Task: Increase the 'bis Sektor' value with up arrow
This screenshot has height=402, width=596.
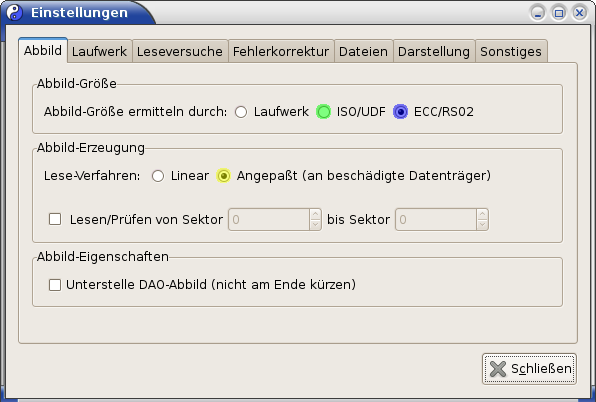Action: pos(482,214)
